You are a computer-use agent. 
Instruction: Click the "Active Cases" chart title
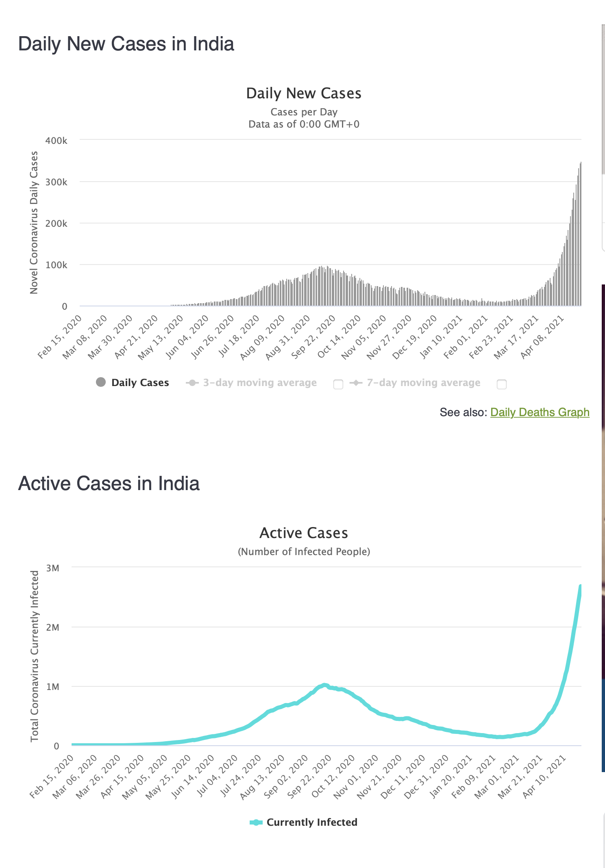tap(304, 533)
